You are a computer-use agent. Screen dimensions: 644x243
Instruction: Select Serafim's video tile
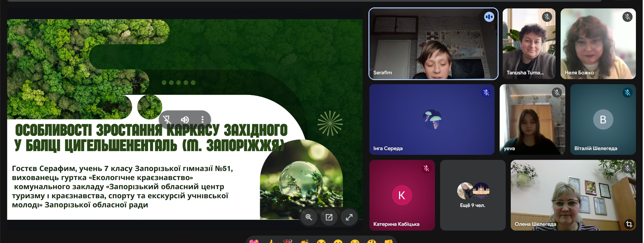coord(433,44)
